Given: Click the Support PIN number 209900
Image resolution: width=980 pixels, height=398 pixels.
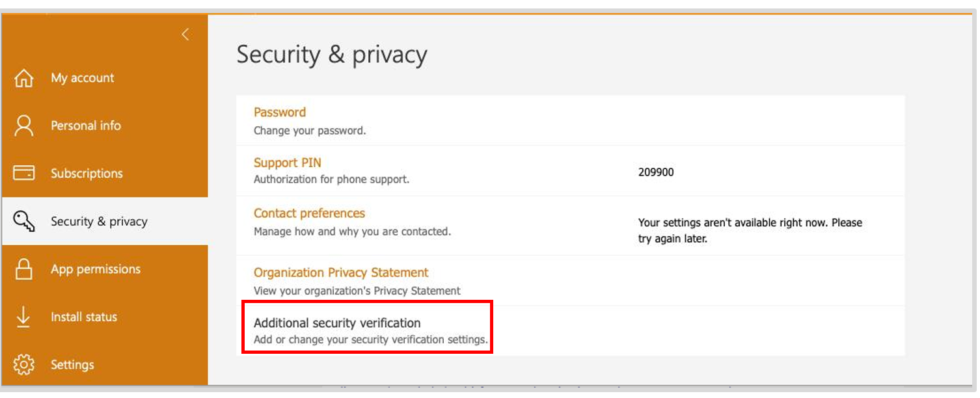Looking at the screenshot, I should click(656, 172).
